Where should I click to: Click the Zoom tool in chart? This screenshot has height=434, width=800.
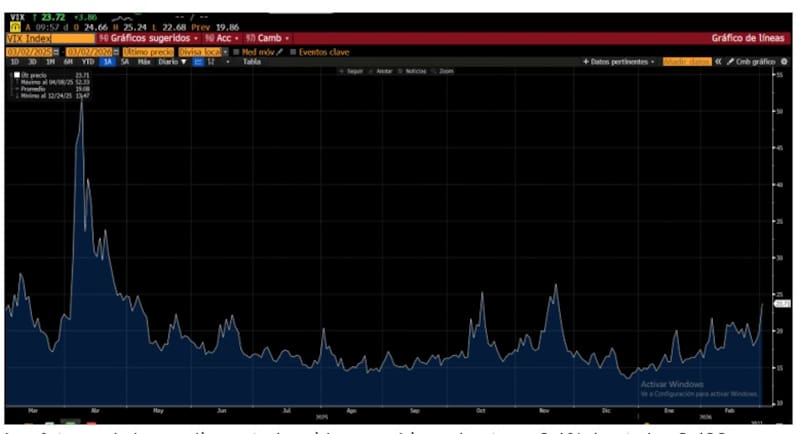click(443, 72)
